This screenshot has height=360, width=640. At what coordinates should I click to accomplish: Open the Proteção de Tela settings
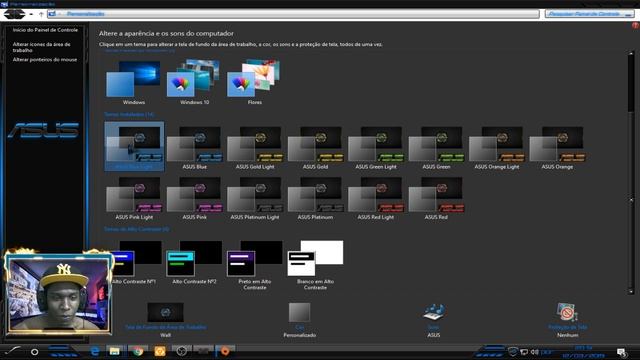pos(567,320)
